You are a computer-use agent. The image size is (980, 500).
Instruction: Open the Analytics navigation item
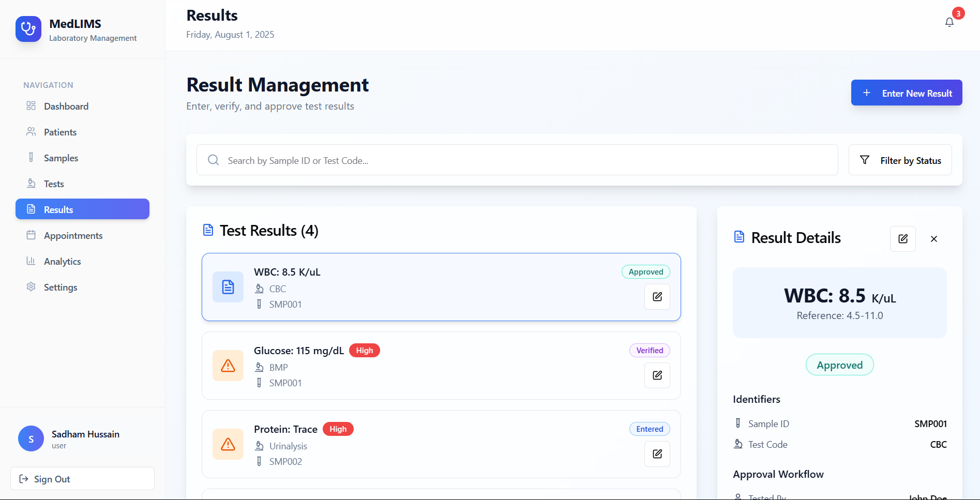(x=83, y=261)
